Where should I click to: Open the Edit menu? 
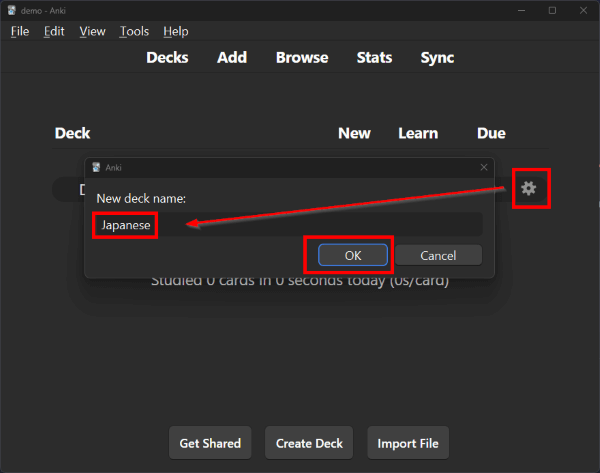tap(54, 31)
